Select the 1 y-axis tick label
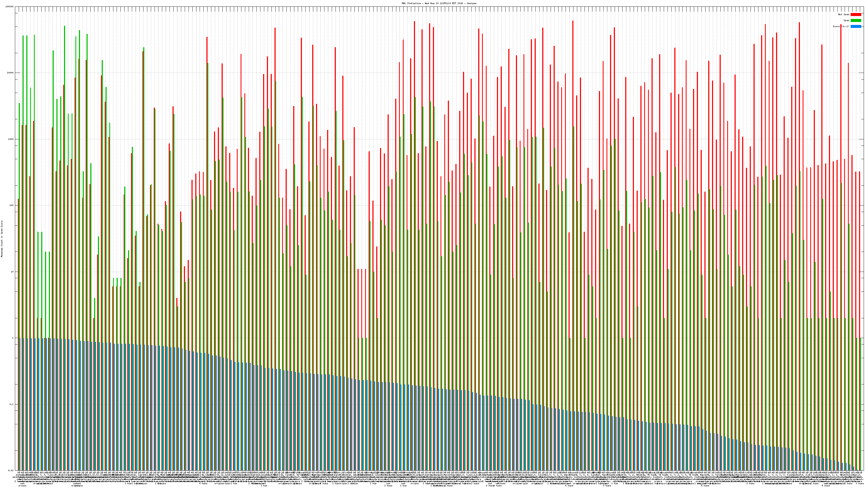This screenshot has width=868, height=488. point(13,338)
